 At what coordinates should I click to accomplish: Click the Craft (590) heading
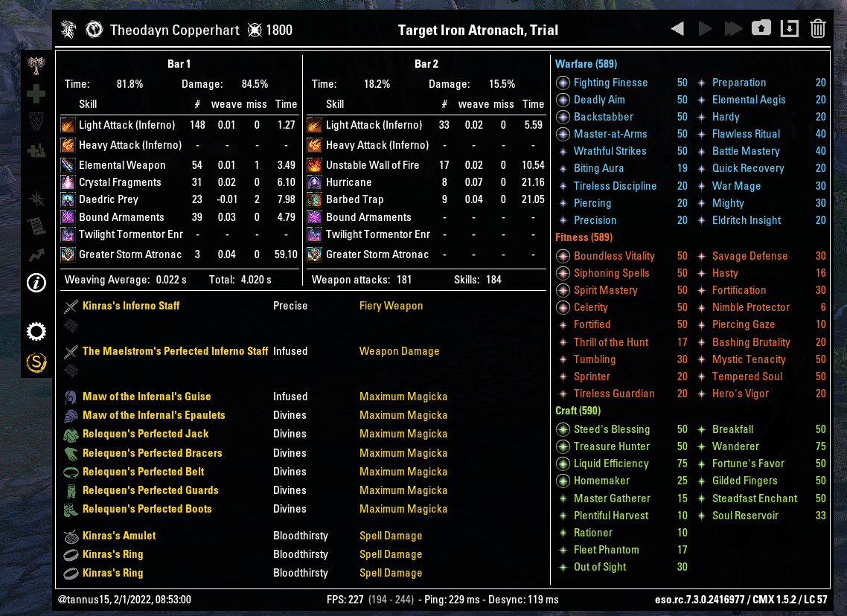(578, 411)
